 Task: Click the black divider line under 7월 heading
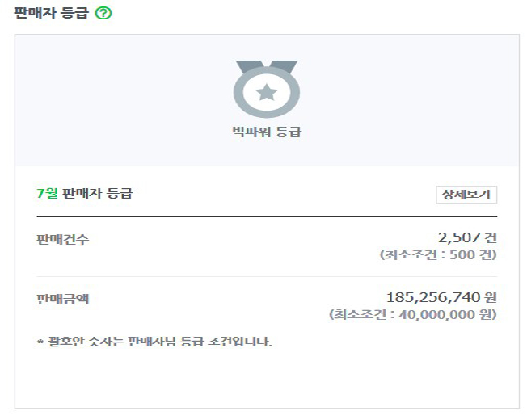point(267,217)
